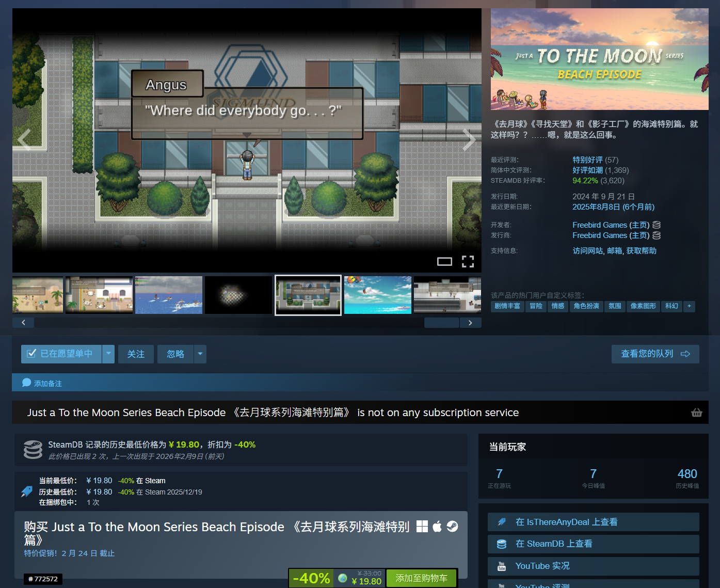Toggle theater mode rectangle icon
The width and height of the screenshot is (720, 588).
[444, 262]
